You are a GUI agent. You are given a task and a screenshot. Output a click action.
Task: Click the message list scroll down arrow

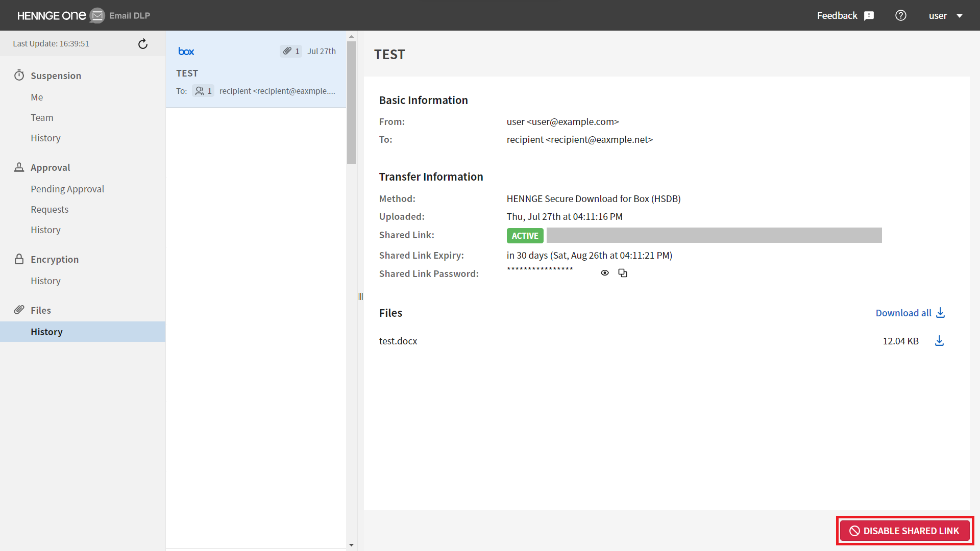(351, 545)
